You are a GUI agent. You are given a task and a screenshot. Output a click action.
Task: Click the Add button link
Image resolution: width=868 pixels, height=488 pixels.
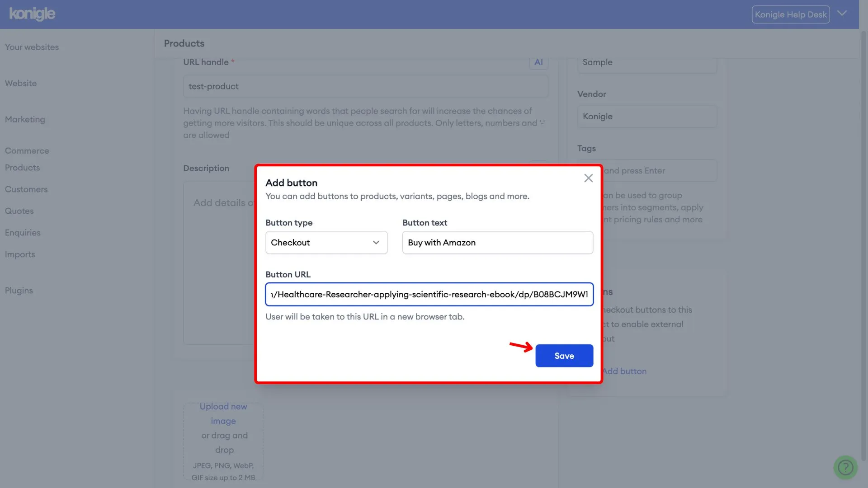(x=624, y=371)
